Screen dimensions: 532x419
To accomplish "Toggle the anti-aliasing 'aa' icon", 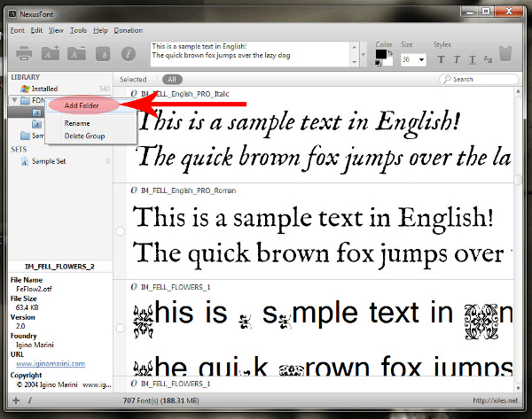I will click(x=488, y=59).
